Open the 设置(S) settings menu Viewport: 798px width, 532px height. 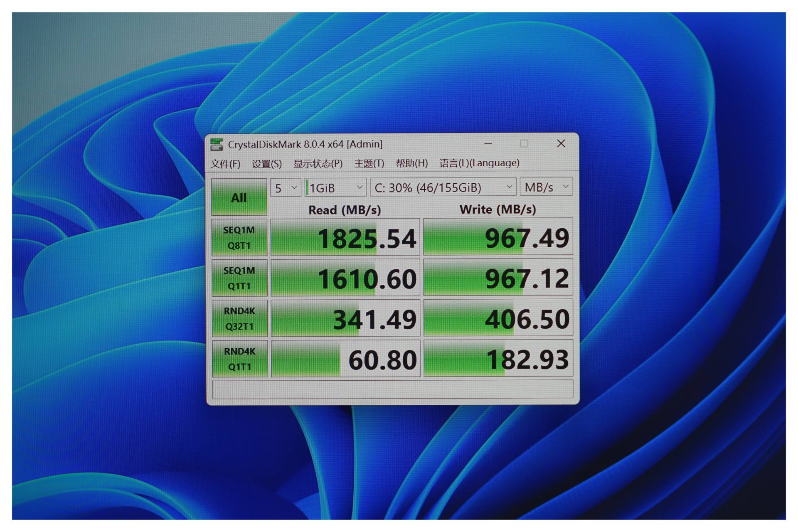click(x=267, y=163)
